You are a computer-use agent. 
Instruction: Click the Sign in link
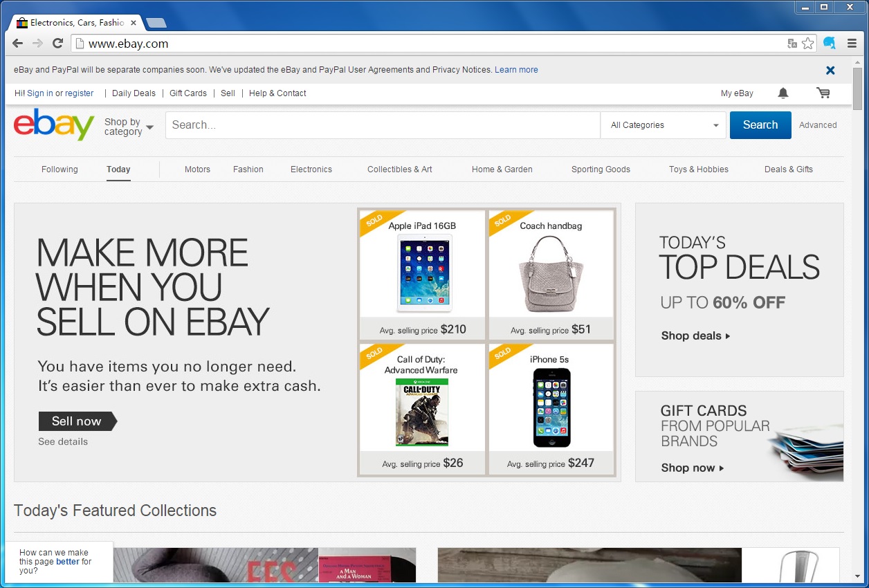[x=40, y=93]
